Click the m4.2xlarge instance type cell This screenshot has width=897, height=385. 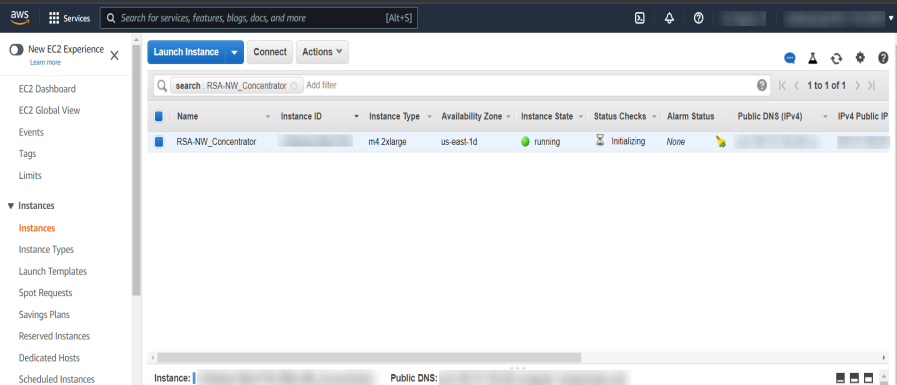(387, 141)
